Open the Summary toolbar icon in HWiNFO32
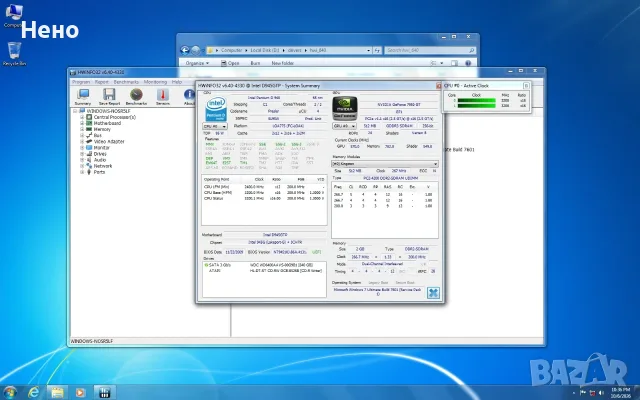640x400 pixels. (83, 97)
